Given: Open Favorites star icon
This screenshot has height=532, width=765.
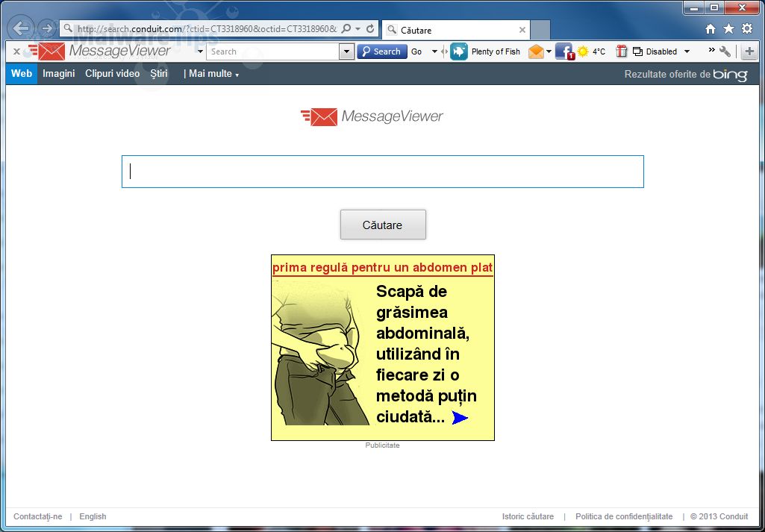Looking at the screenshot, I should point(728,29).
